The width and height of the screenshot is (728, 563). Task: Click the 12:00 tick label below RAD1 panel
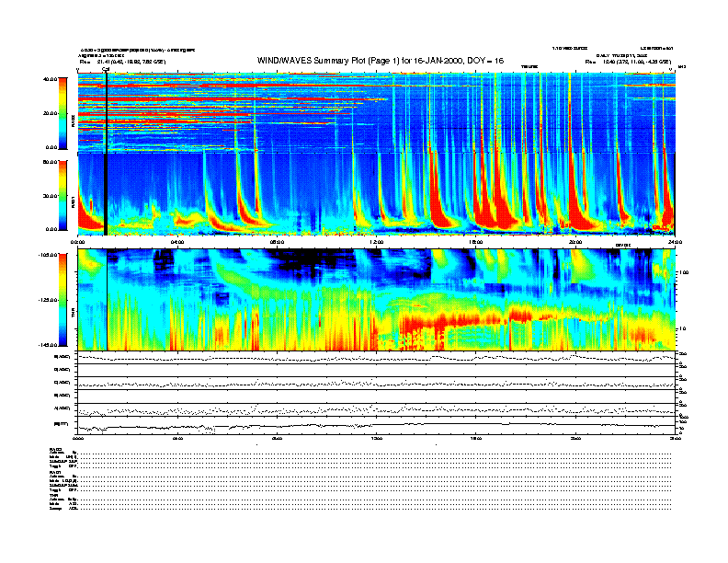pos(376,242)
